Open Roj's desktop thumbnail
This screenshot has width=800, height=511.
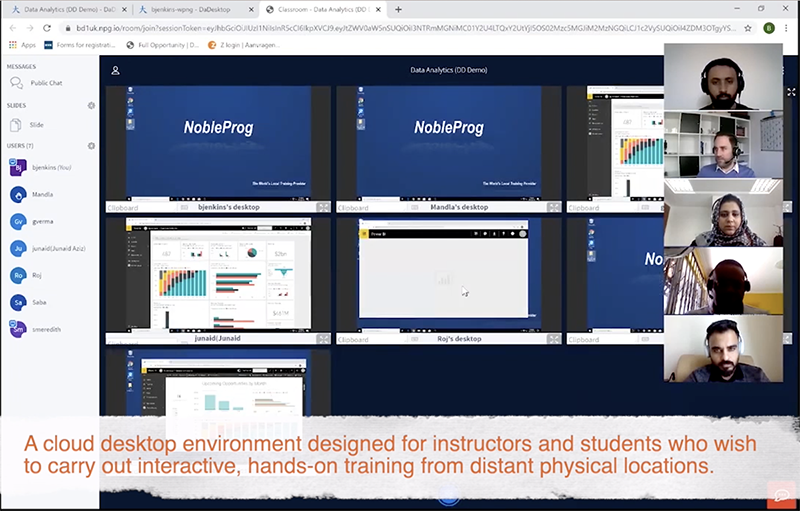(x=449, y=275)
